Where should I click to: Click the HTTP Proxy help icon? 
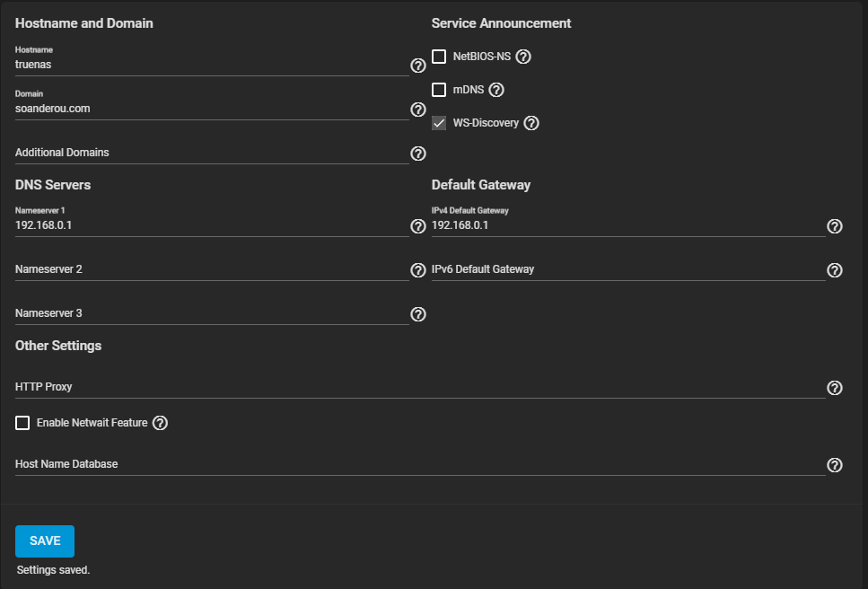834,388
